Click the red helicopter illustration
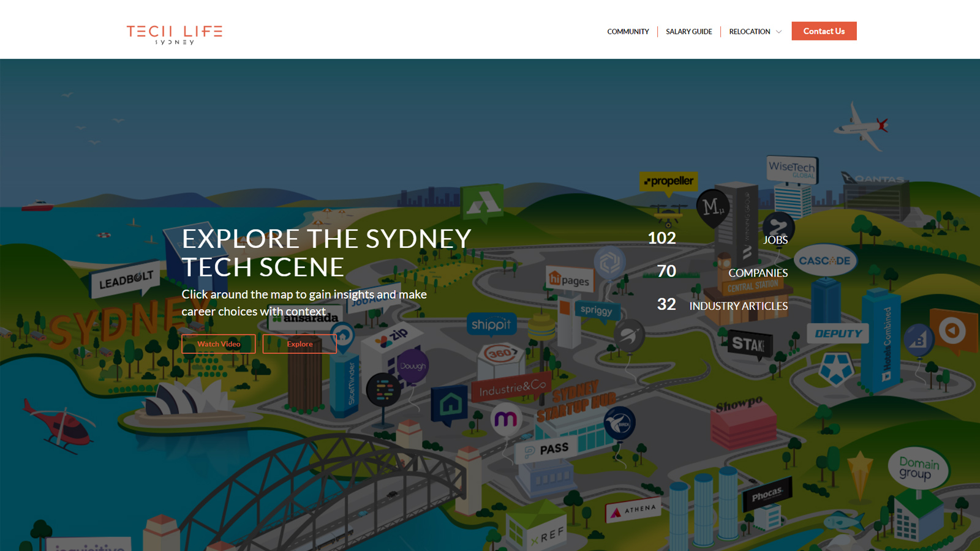 tap(58, 426)
